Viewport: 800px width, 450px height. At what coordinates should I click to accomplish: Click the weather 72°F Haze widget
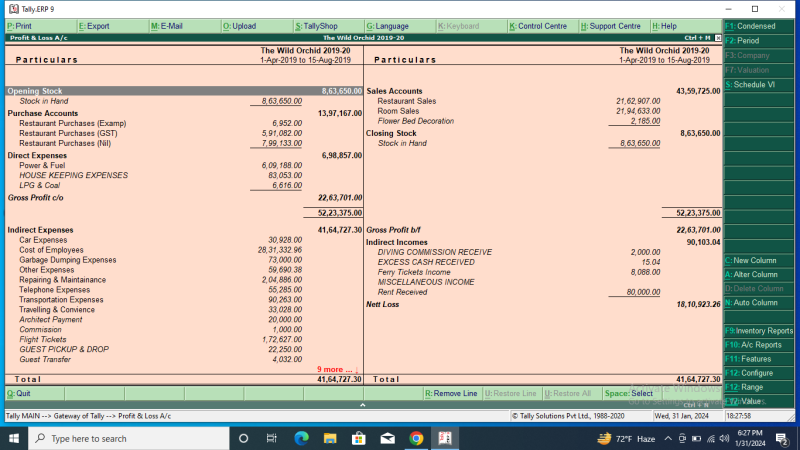click(627, 438)
